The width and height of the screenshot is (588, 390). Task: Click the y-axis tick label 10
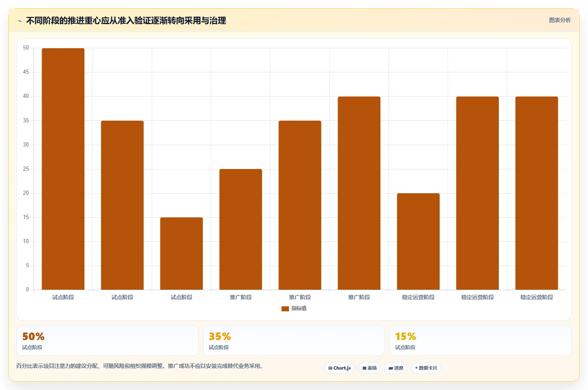coord(26,241)
